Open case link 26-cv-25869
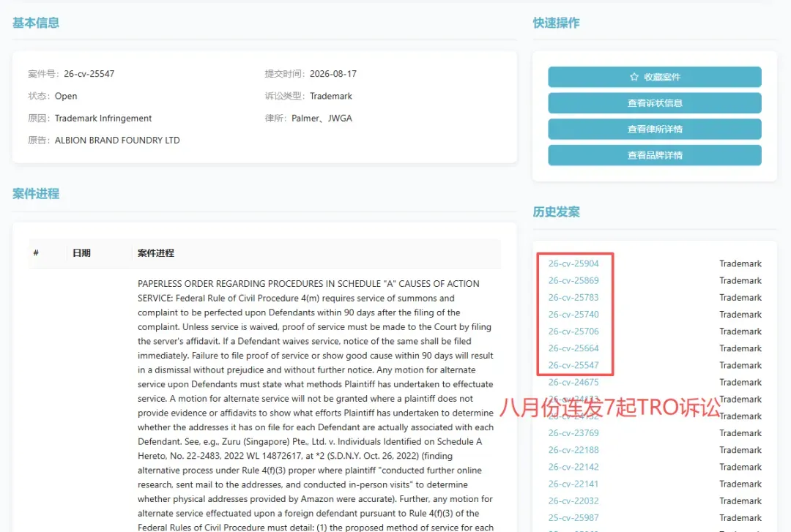The image size is (791, 532). point(573,280)
